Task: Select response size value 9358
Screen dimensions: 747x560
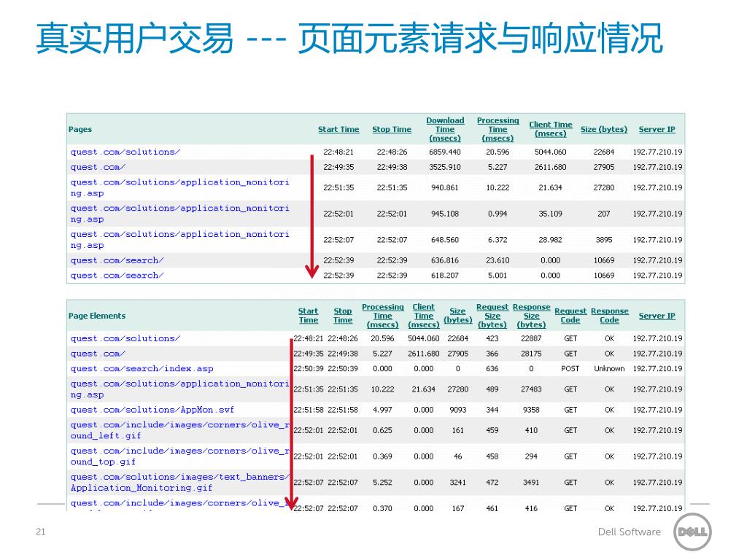Action: [531, 410]
